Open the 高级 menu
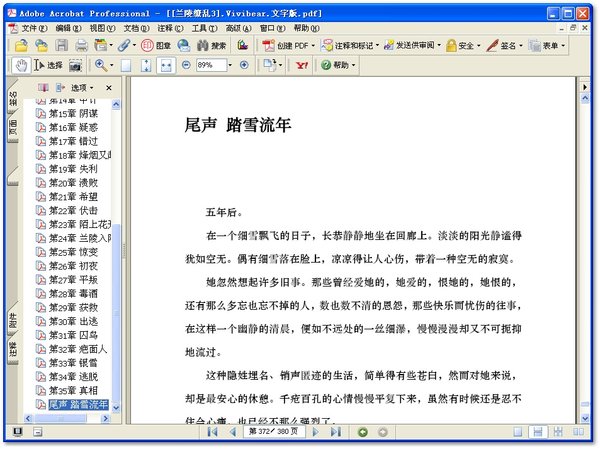This screenshot has height=449, width=600. point(238,28)
